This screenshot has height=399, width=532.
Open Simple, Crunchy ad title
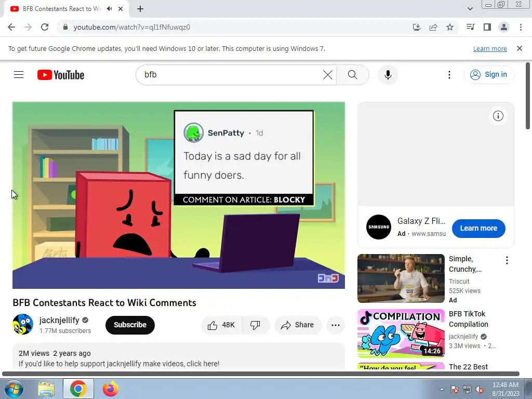pos(465,264)
